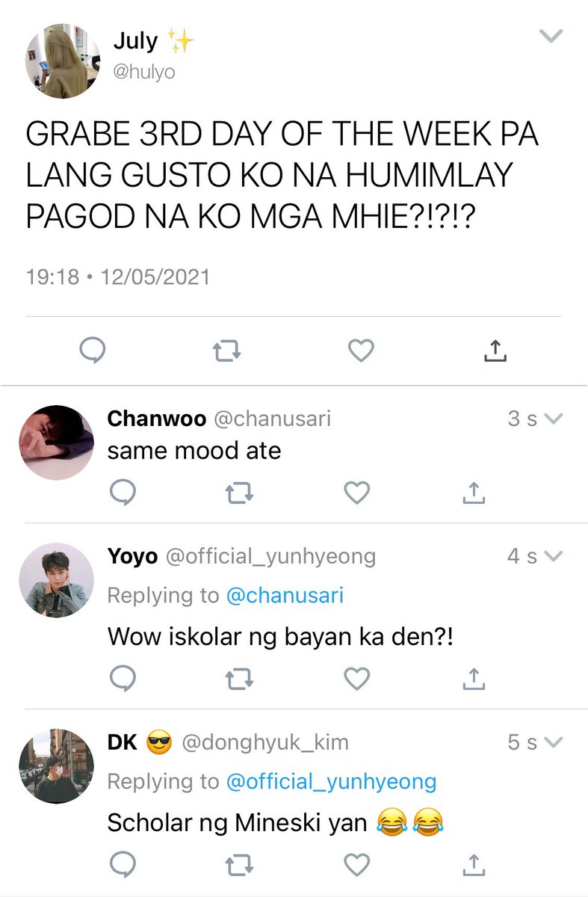Open the @official_yunhyeong mention link
588x897 pixels.
tap(331, 782)
